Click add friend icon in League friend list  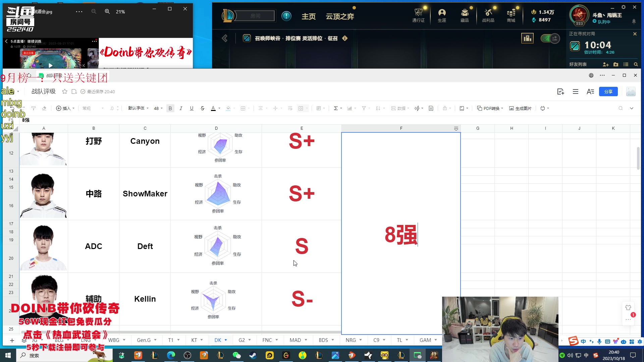pos(605,64)
